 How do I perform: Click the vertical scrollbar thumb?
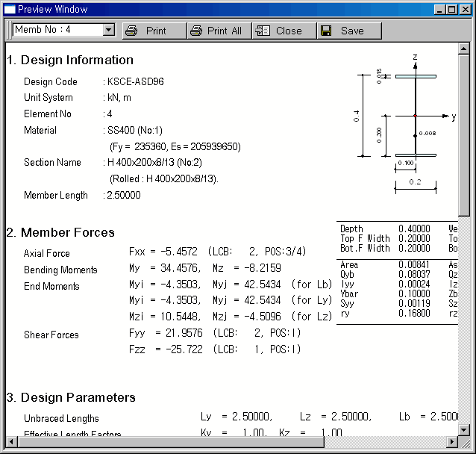point(464,135)
